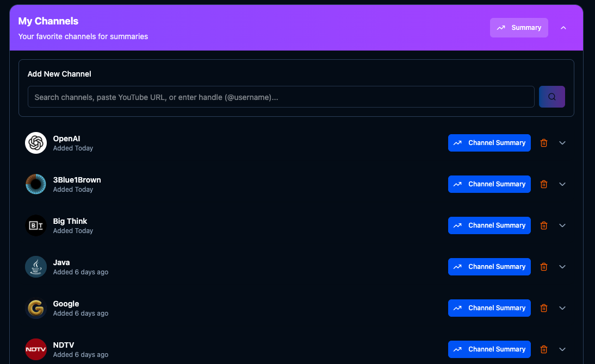Click the Java channel name
Screen dimensions: 595x364
[61, 263]
